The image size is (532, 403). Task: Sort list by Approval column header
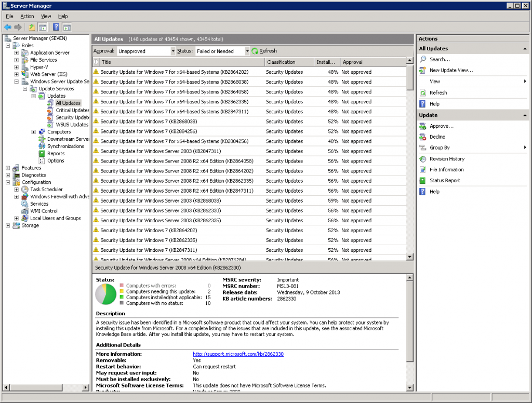pos(373,62)
